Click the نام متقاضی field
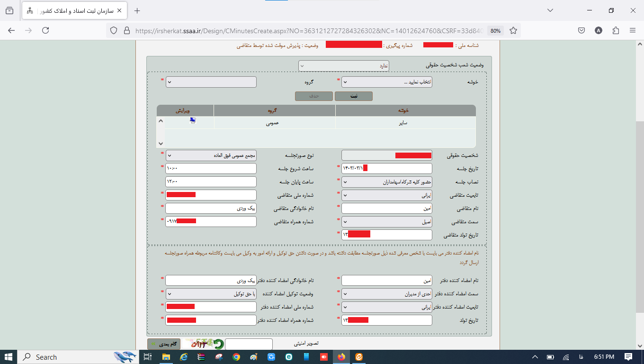Viewport: 644px width, 364px height. tap(387, 209)
